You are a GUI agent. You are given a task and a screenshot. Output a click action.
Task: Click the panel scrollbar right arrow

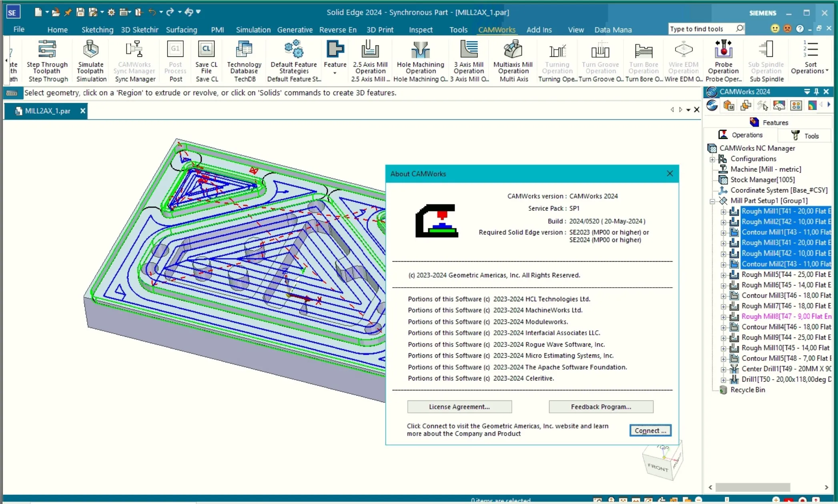[826, 487]
